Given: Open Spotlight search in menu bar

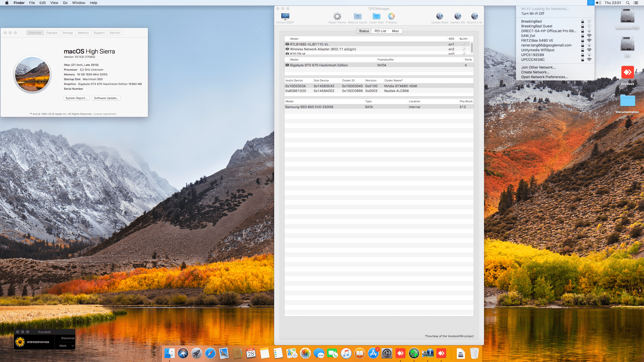Looking at the screenshot, I should coord(628,3).
